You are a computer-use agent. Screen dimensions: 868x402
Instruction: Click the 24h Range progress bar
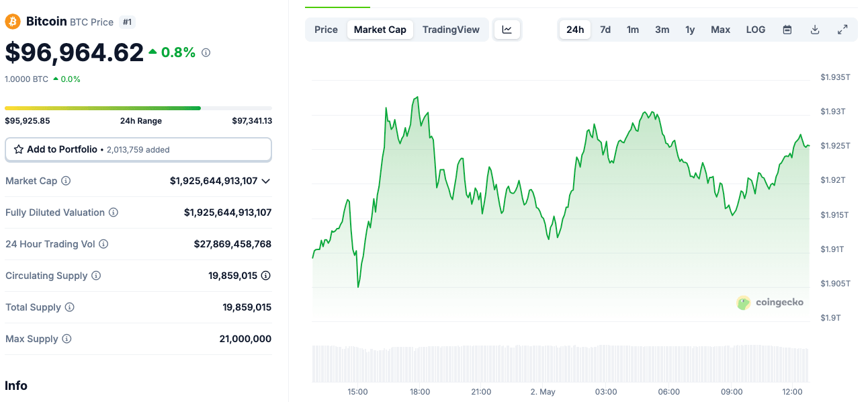pos(138,108)
